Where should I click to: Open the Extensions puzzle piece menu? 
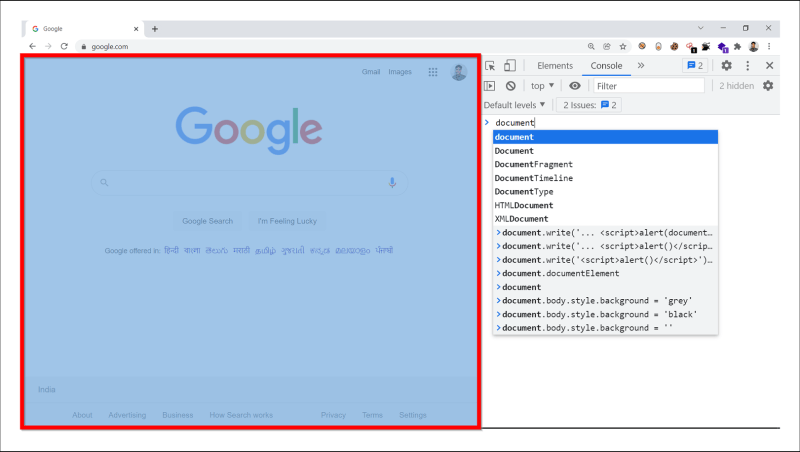pos(737,46)
